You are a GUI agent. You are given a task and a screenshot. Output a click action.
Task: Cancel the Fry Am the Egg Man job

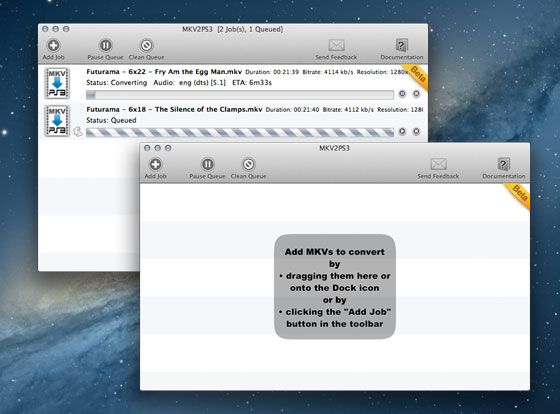[416, 94]
